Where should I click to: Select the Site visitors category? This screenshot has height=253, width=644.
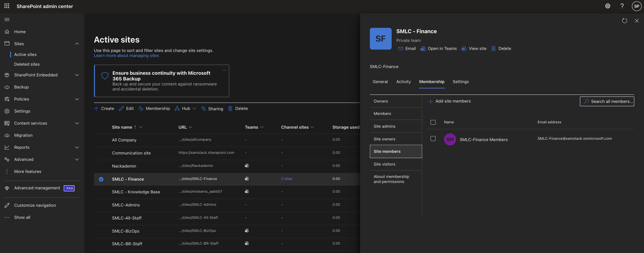(396, 164)
